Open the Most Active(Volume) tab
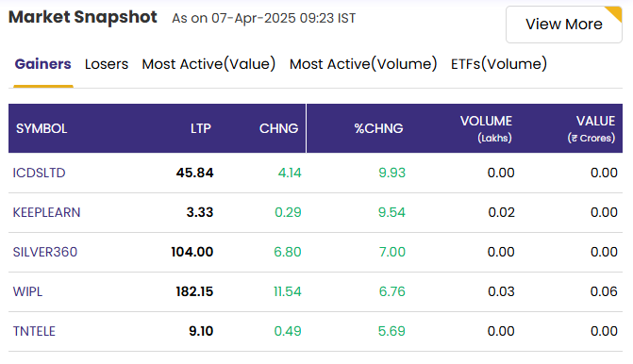 [363, 64]
